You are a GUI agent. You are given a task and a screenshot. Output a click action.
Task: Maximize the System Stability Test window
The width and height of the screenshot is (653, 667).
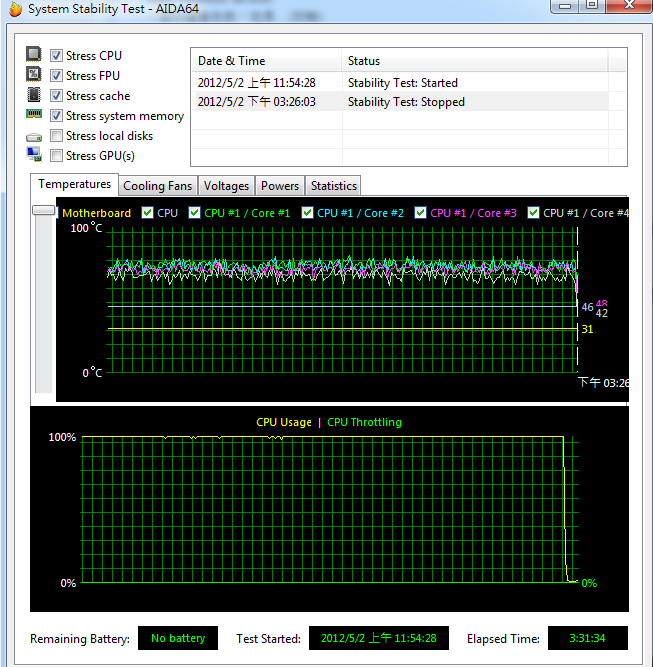[x=592, y=6]
